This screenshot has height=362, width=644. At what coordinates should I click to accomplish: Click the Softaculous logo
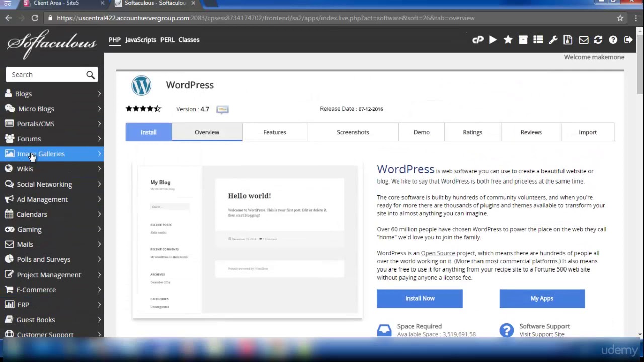tap(51, 45)
